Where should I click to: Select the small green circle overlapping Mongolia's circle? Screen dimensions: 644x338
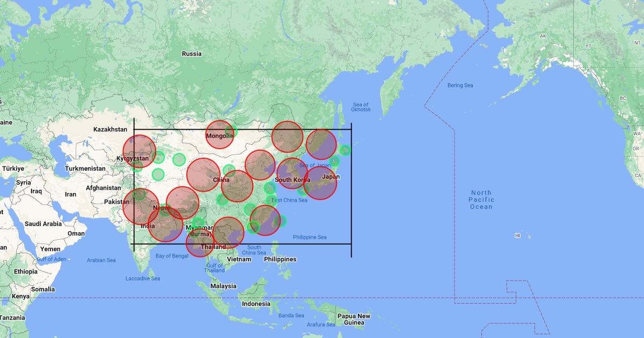point(231,131)
